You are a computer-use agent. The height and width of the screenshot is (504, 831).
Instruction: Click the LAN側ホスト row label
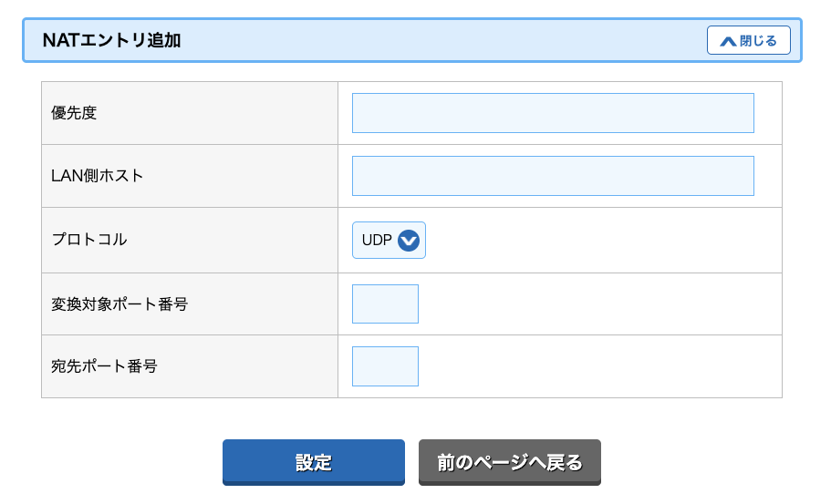(97, 176)
